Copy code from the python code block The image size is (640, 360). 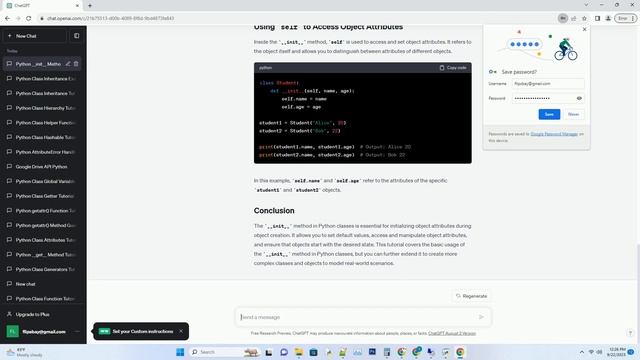[x=453, y=68]
